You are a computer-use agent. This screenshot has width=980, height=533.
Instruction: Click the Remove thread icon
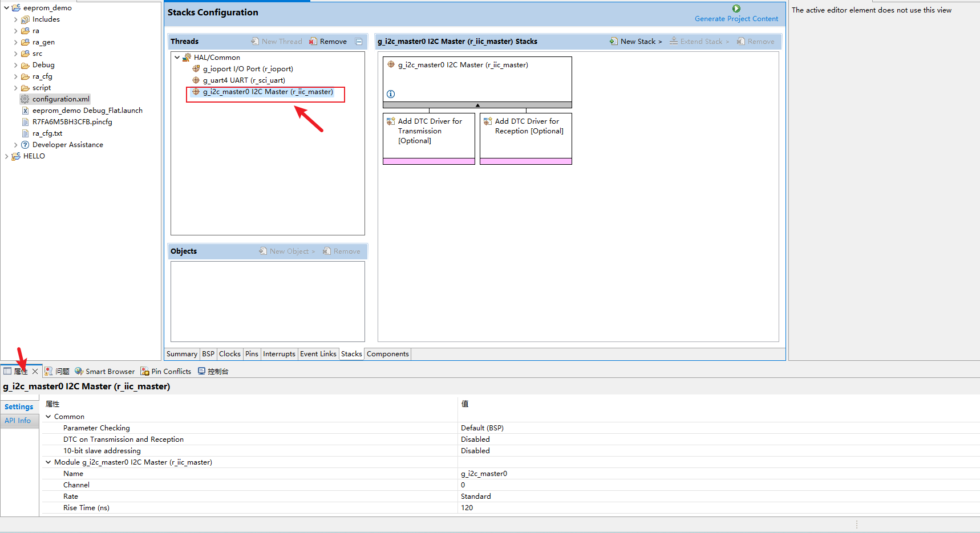tap(313, 42)
